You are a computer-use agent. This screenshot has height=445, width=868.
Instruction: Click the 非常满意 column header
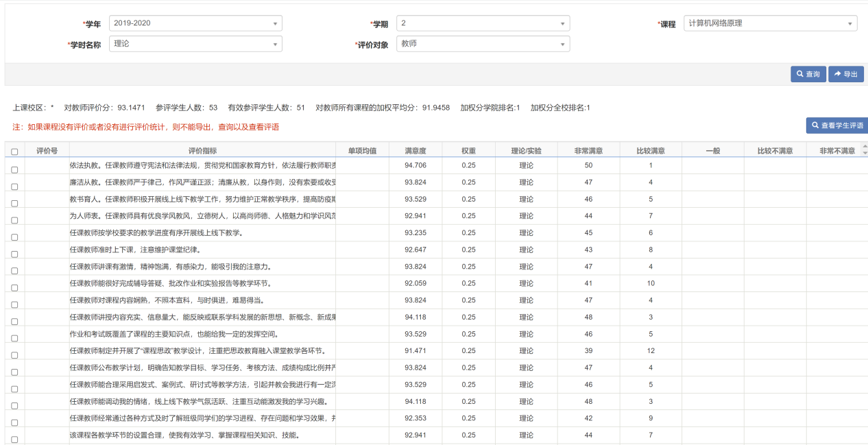pyautogui.click(x=588, y=150)
